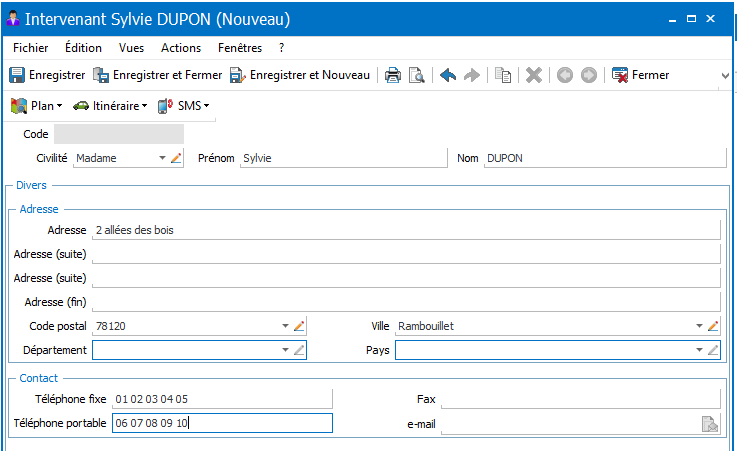Open the Actions menu

181,48
